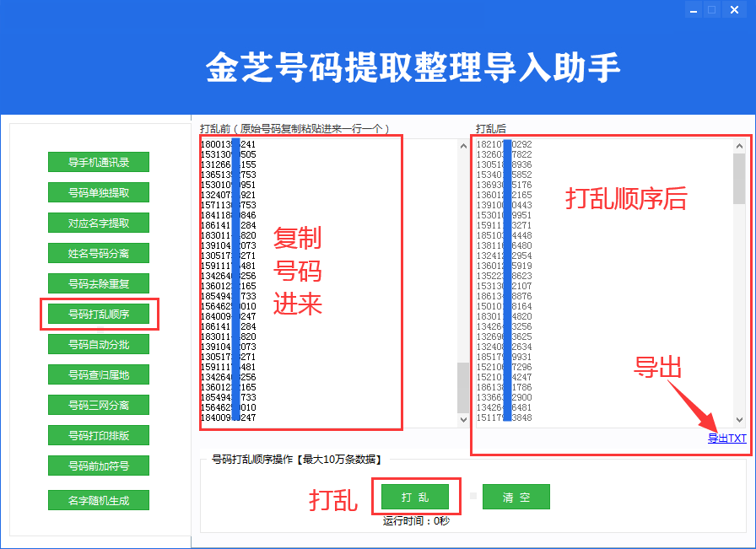Select the highlighted 号码打乱顺序 function
This screenshot has width=756, height=549.
(x=97, y=314)
